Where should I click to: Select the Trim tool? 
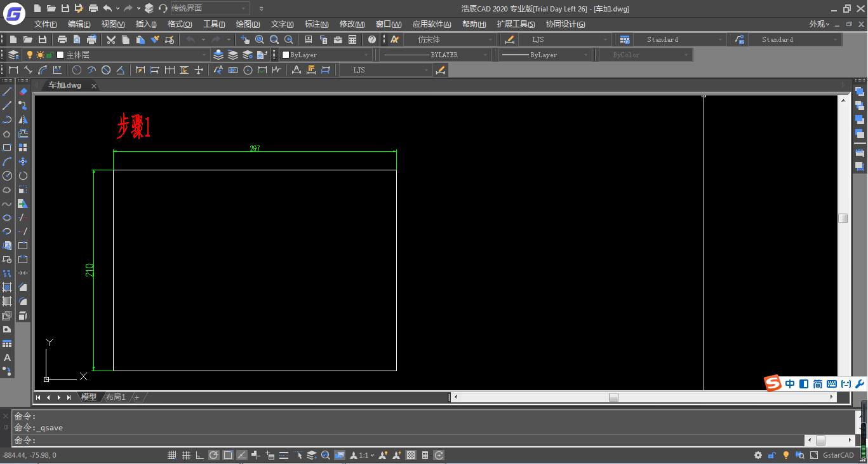[23, 217]
